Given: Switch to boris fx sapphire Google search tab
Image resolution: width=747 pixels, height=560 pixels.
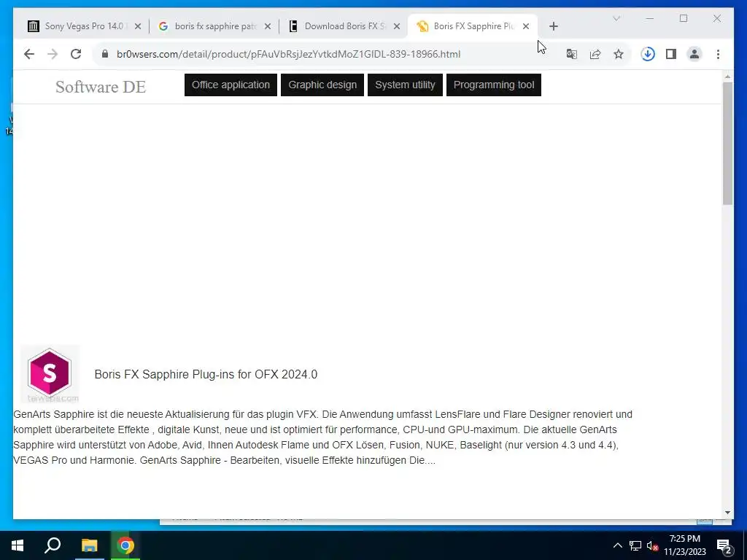Looking at the screenshot, I should point(214,26).
